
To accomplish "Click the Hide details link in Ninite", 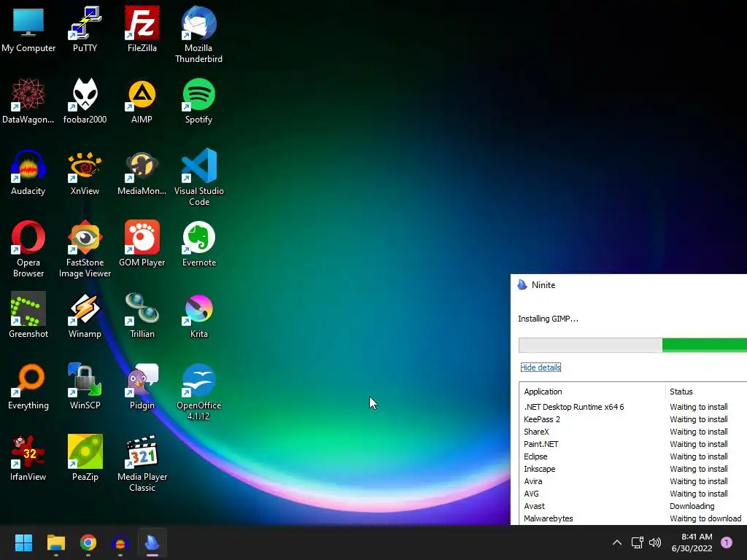I will coord(541,367).
